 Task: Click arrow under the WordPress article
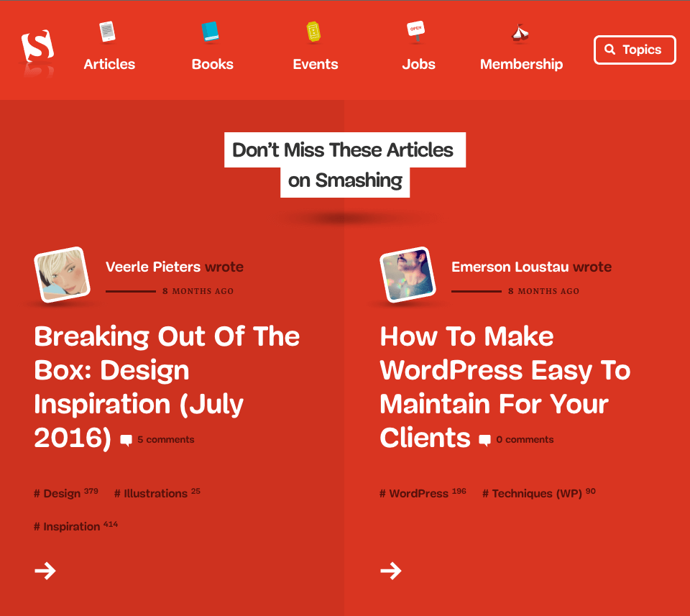pyautogui.click(x=391, y=571)
